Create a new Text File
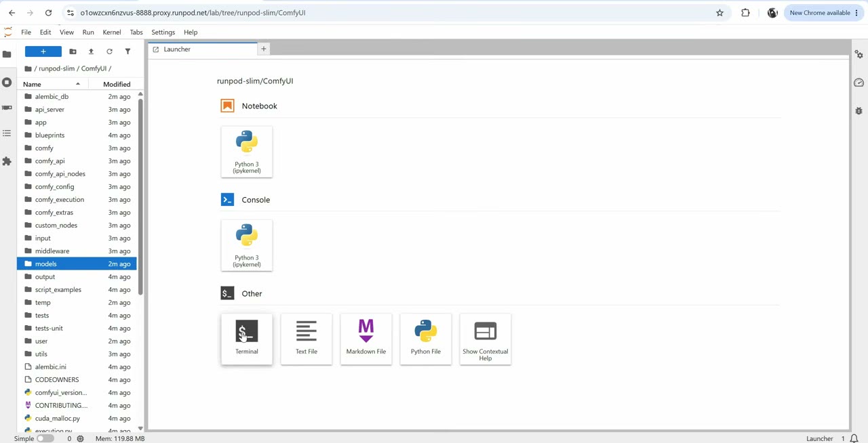This screenshot has width=868, height=443. (307, 339)
